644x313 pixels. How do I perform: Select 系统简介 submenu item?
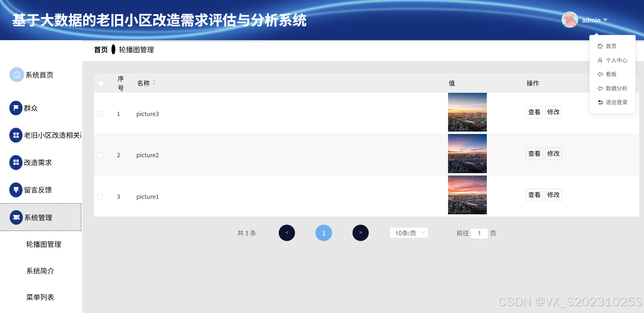(x=40, y=271)
